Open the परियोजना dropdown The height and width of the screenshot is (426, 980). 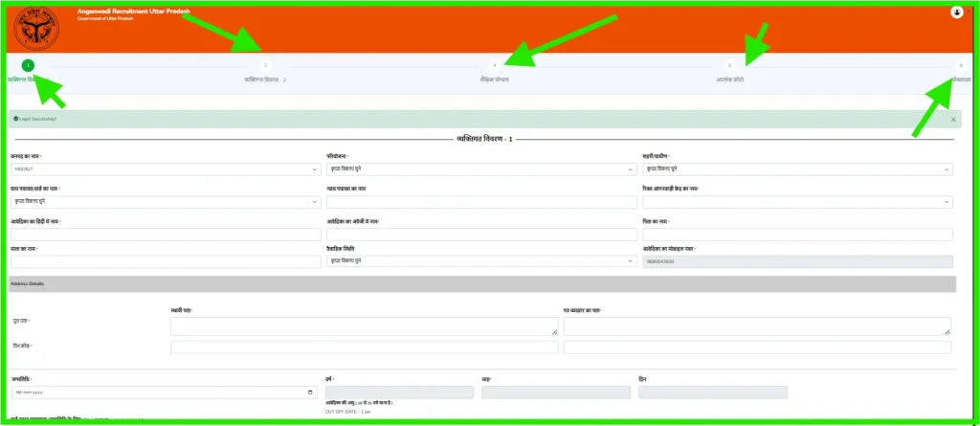pos(481,168)
